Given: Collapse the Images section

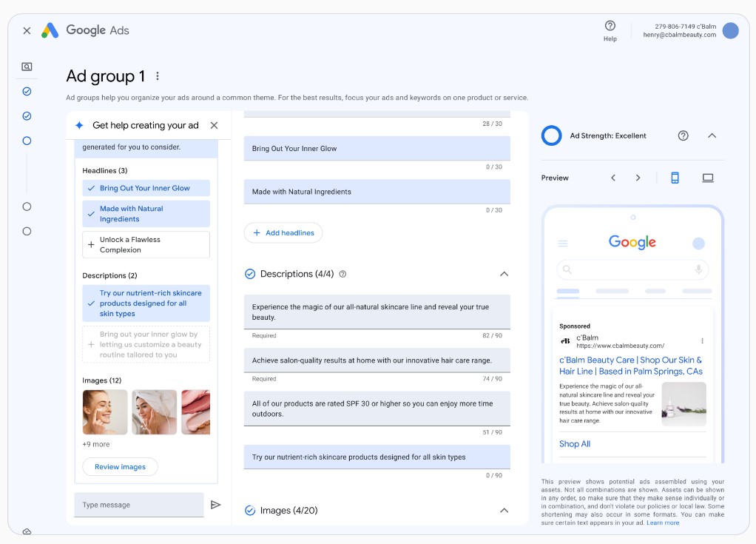Looking at the screenshot, I should tap(504, 510).
